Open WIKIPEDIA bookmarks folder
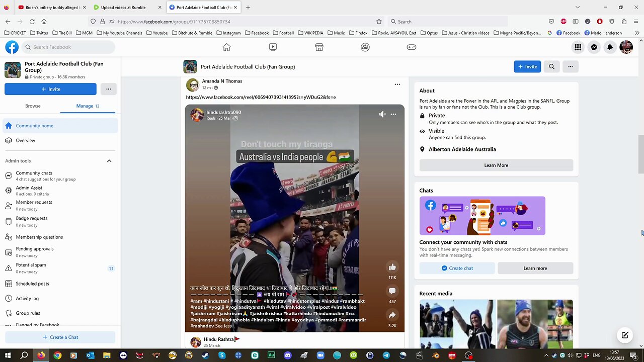 click(310, 33)
